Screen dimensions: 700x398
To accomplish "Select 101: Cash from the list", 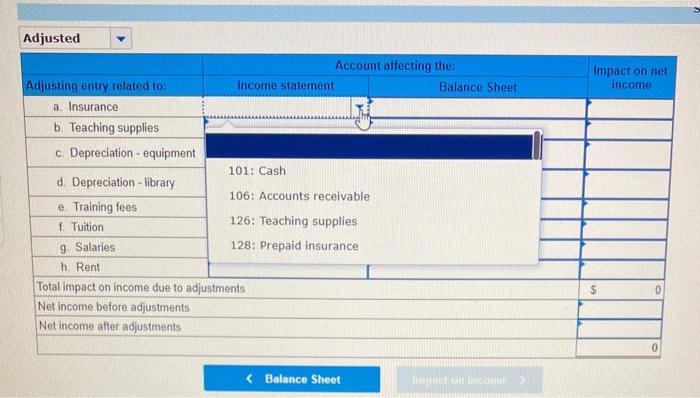I will (257, 171).
